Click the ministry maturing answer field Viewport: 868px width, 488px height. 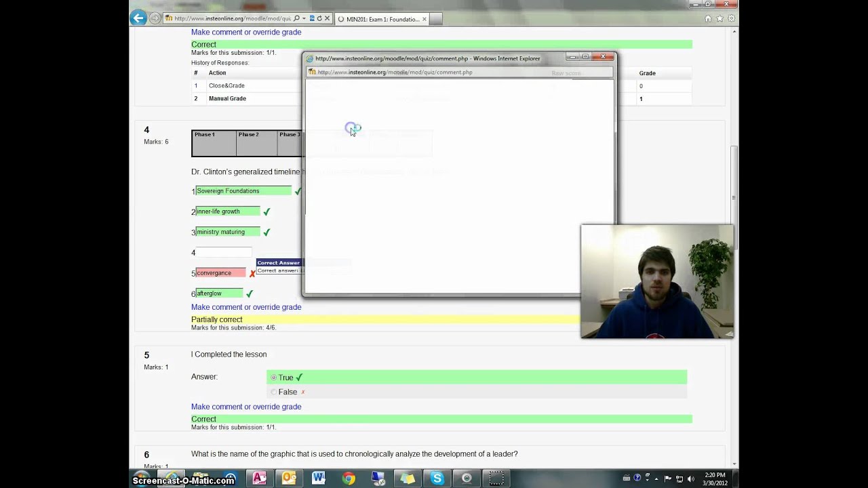pos(228,232)
